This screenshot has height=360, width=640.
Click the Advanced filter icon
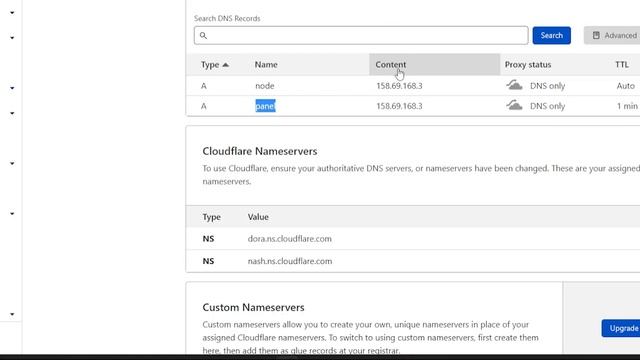pyautogui.click(x=596, y=36)
